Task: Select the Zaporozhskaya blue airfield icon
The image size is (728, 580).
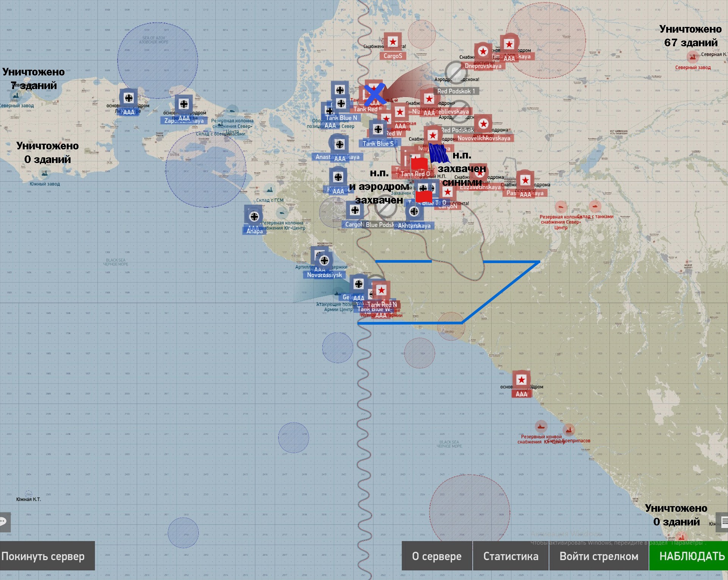Action: click(184, 104)
